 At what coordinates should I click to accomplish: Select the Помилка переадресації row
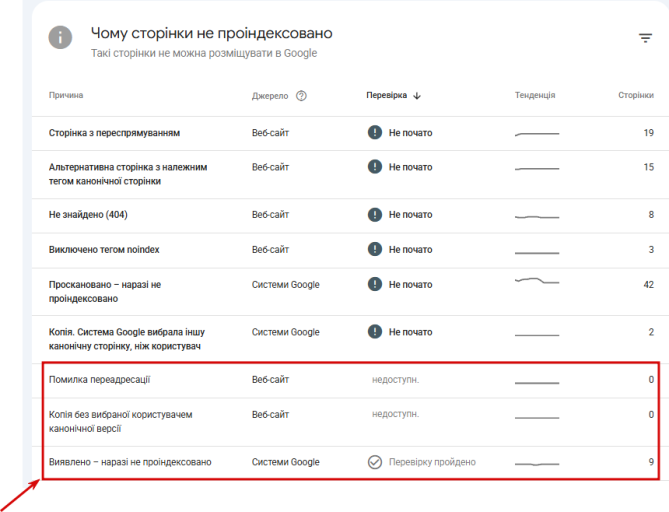click(x=350, y=380)
